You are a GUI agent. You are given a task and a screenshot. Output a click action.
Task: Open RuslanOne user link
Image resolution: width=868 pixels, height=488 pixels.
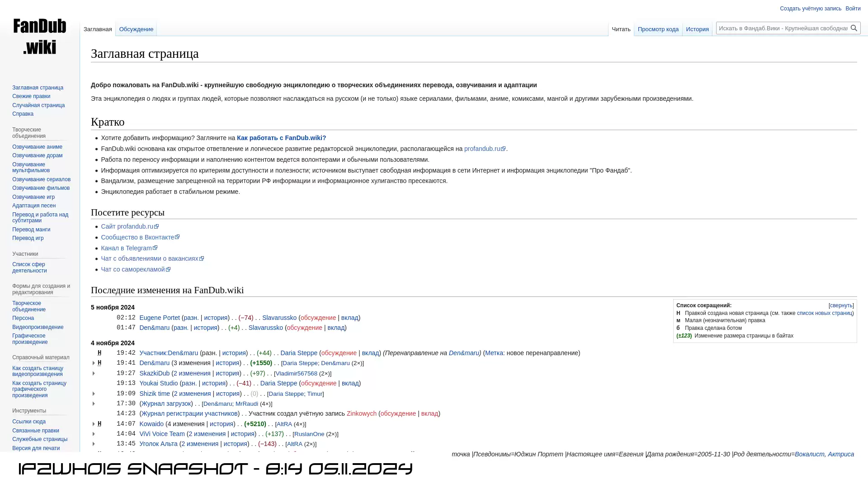(309, 434)
